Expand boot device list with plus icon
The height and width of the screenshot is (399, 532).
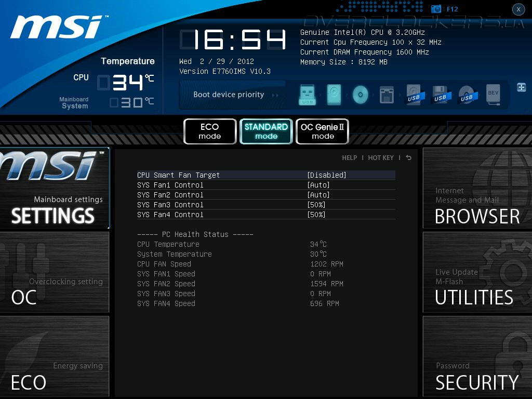click(522, 87)
